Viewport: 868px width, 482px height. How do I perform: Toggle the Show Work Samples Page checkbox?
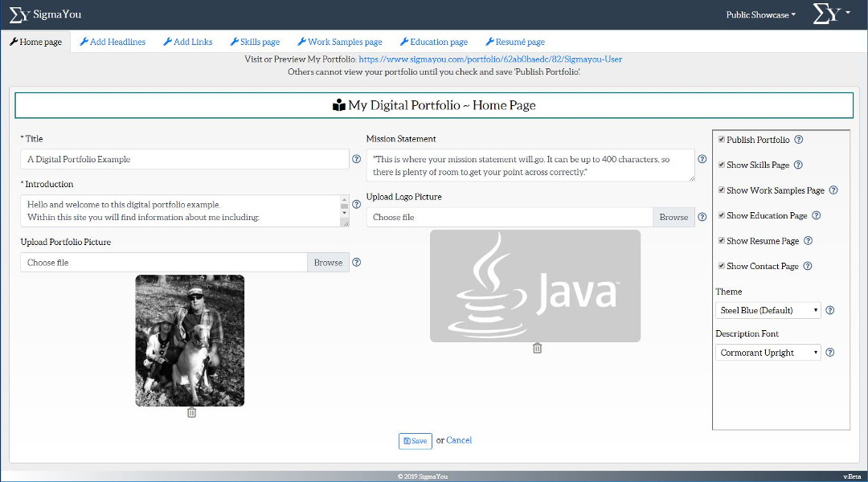click(721, 190)
